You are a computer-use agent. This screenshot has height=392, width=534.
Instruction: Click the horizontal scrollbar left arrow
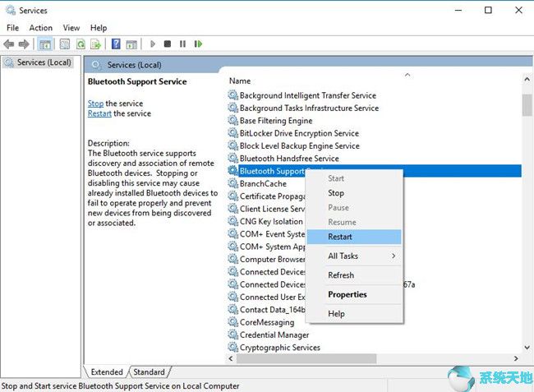tap(231, 358)
